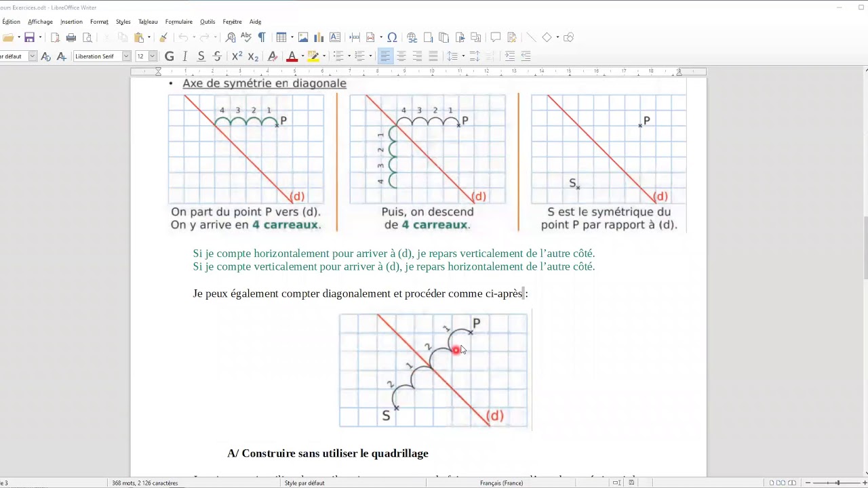Open the font color dropdown
This screenshot has width=868, height=488.
[302, 56]
